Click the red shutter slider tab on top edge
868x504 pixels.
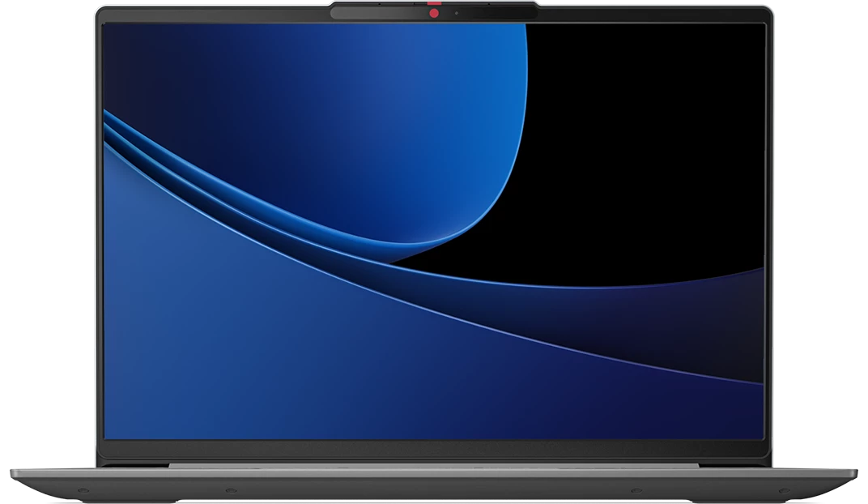pyautogui.click(x=434, y=3)
